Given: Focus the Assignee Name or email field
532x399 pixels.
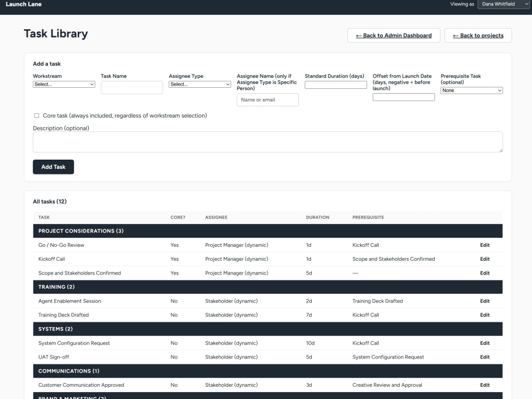Looking at the screenshot, I should point(268,100).
